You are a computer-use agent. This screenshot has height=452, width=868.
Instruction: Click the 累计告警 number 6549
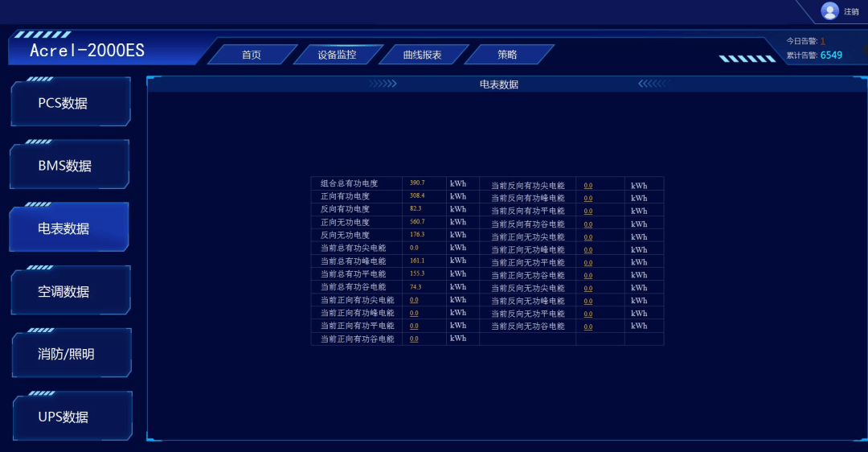click(x=831, y=55)
